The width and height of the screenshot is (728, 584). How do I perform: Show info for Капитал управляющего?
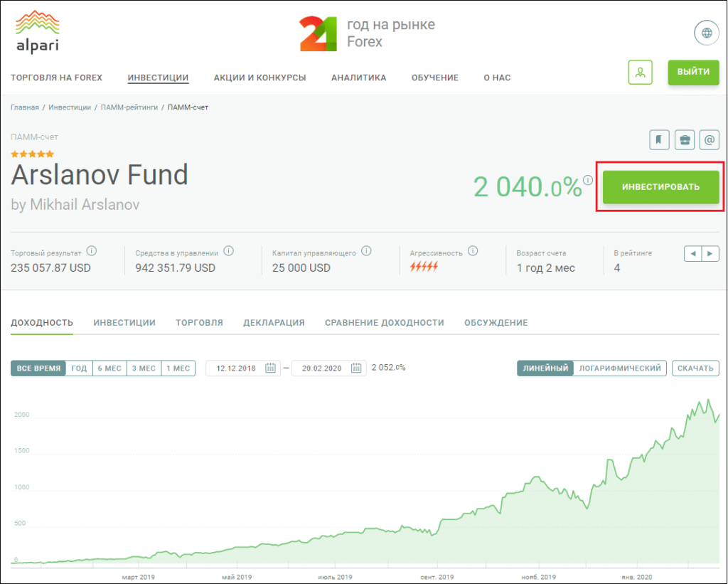point(366,251)
